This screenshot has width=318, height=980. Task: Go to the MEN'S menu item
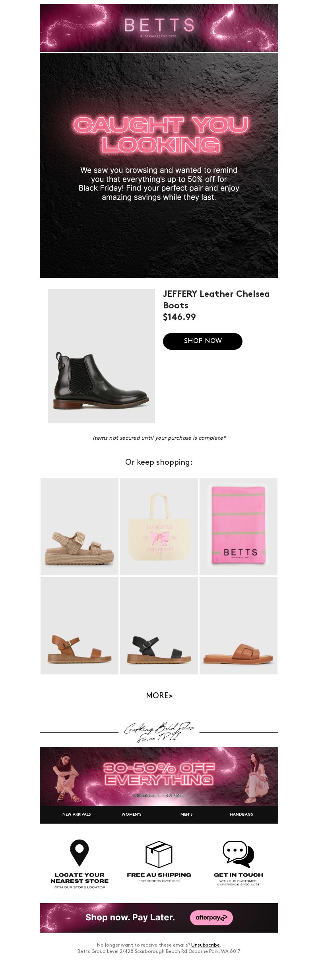pos(186,814)
